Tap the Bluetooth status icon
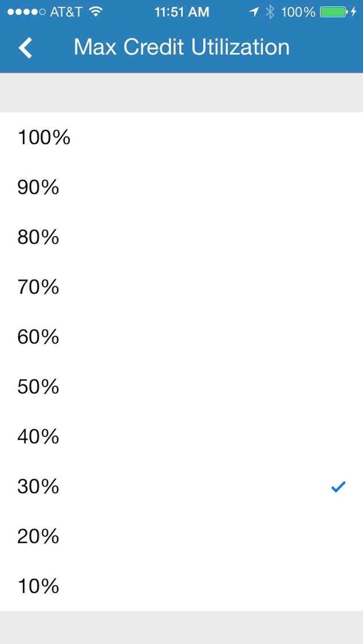The height and width of the screenshot is (644, 363). pos(270,11)
